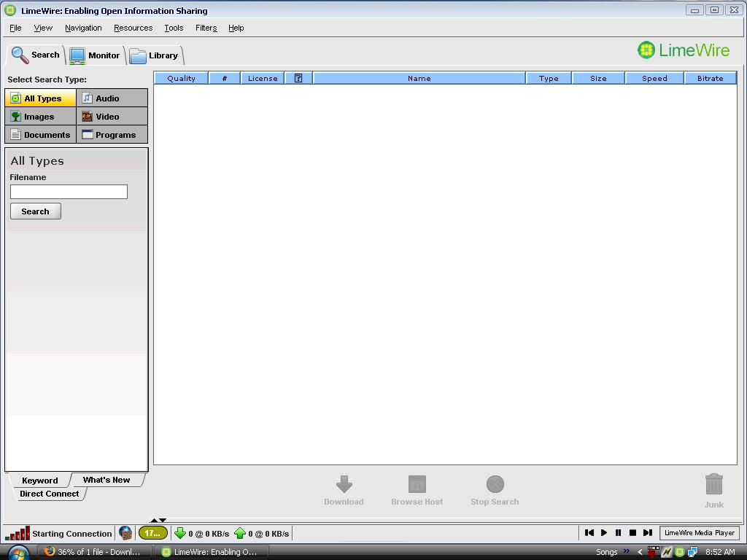The width and height of the screenshot is (747, 560).
Task: Switch to the Direct Connect tab
Action: 50,494
